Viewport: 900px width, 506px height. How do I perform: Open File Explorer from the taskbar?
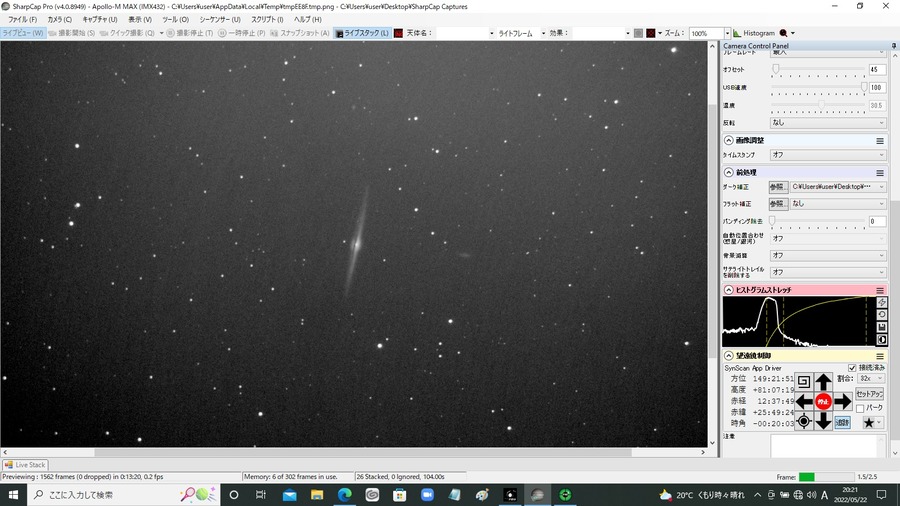coord(317,495)
